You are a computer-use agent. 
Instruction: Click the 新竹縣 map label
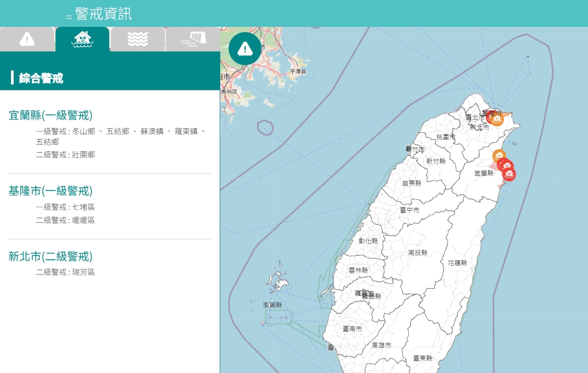click(x=436, y=161)
